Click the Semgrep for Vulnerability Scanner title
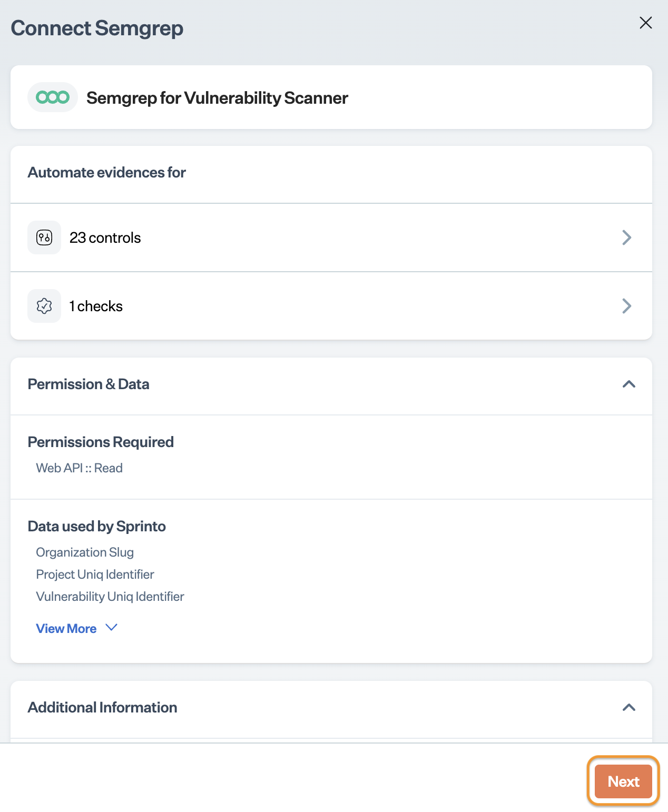Image resolution: width=668 pixels, height=812 pixels. [217, 98]
